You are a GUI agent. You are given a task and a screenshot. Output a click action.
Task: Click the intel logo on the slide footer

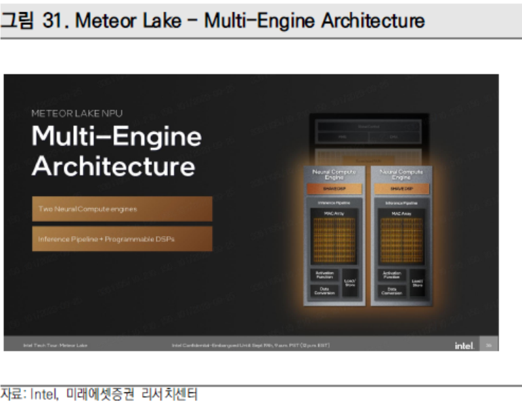tap(464, 346)
